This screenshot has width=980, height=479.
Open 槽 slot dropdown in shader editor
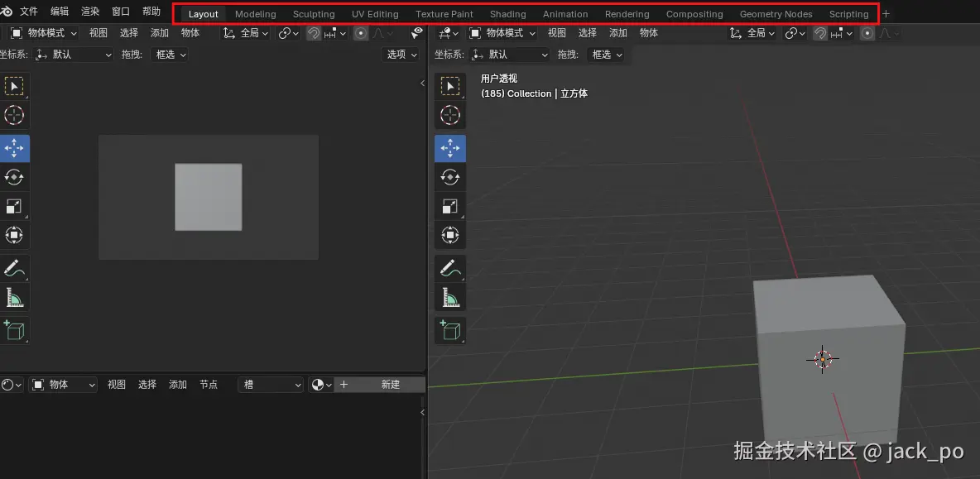pyautogui.click(x=271, y=385)
